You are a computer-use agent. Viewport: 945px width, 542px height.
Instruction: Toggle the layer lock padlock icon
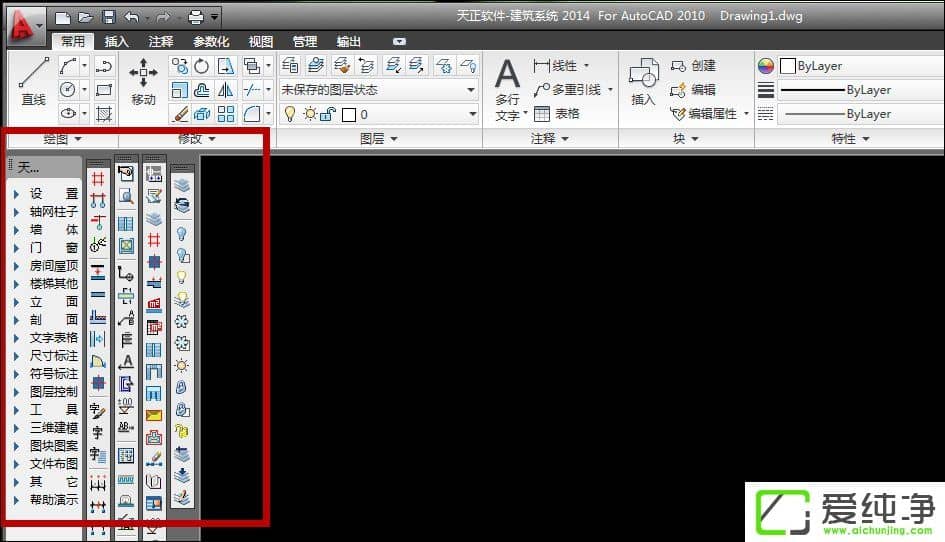click(328, 114)
